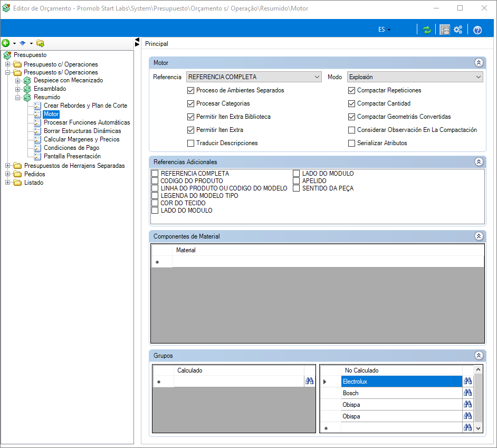Click the layout panel icon in blue toolbar
497x448 pixels.
click(x=445, y=30)
